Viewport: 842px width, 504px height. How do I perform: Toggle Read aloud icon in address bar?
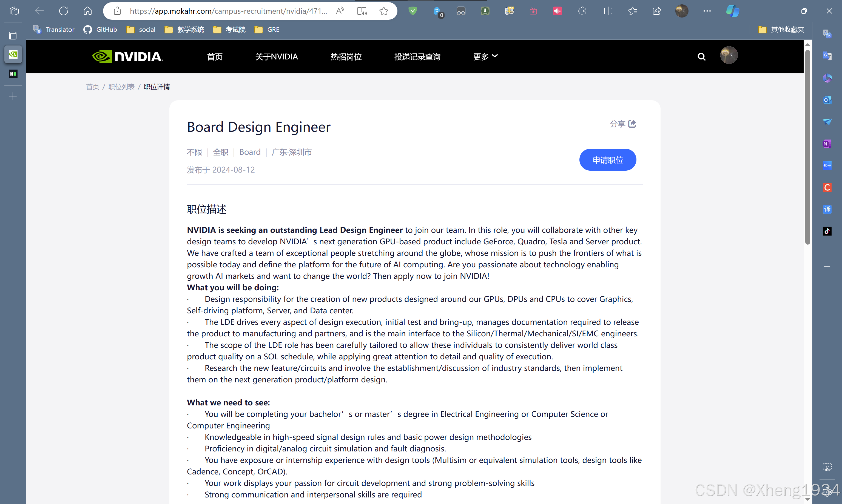click(340, 11)
